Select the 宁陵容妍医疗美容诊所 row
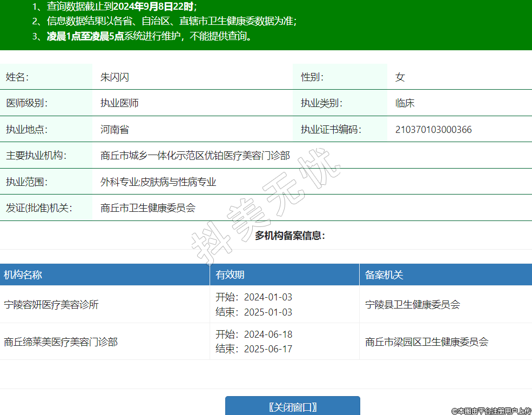Viewport: 532px width, 415px height. pos(51,305)
